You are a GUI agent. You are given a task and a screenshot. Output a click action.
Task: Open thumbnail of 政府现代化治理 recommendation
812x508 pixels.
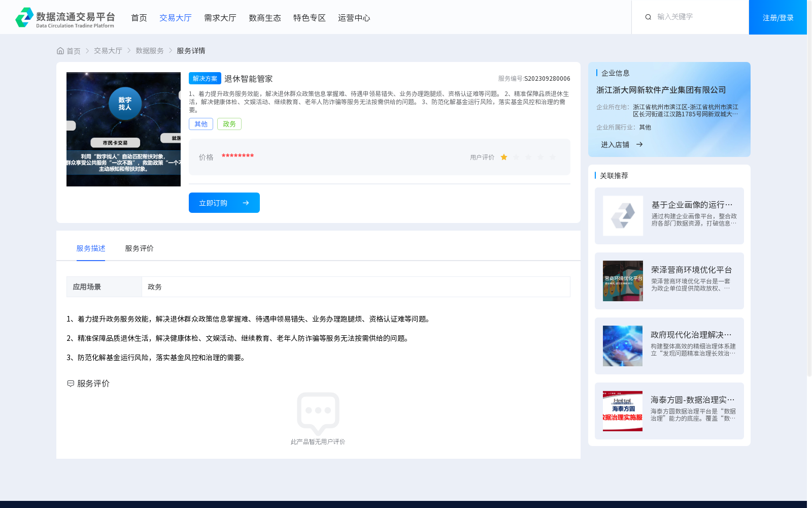(623, 346)
